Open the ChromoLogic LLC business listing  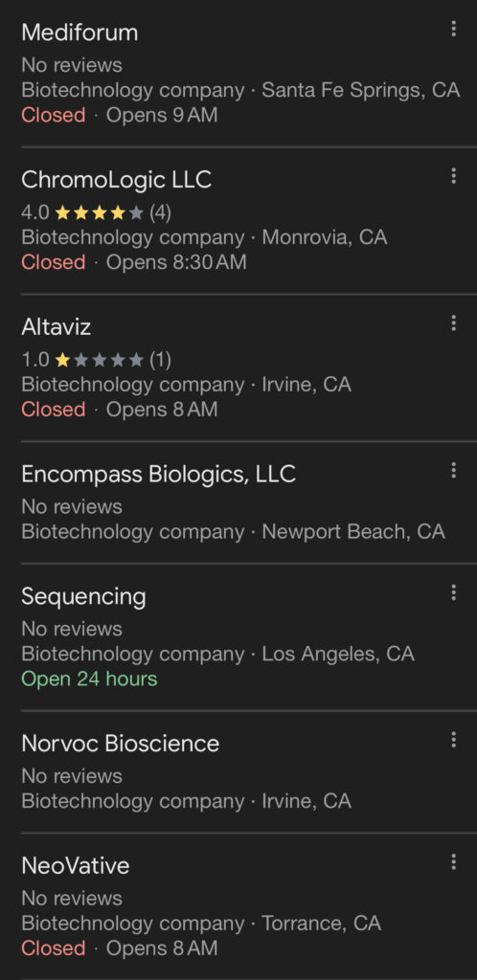[116, 180]
